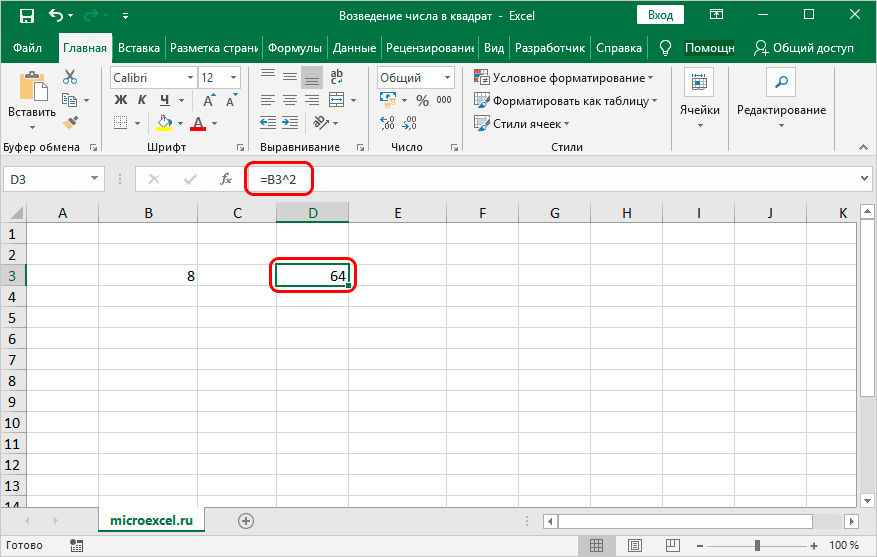Switch to the Вставка tab
This screenshot has width=877, height=557.
click(x=139, y=47)
